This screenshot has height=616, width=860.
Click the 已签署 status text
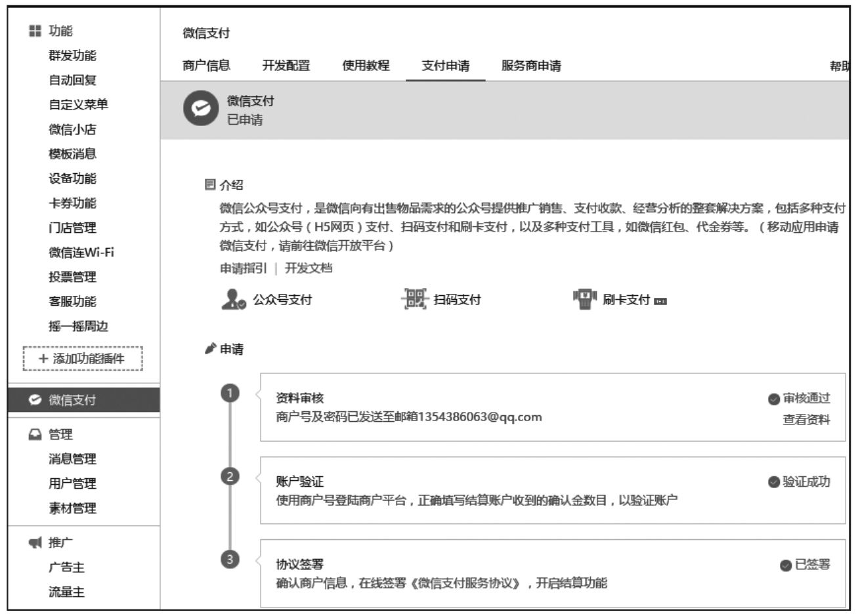point(812,565)
